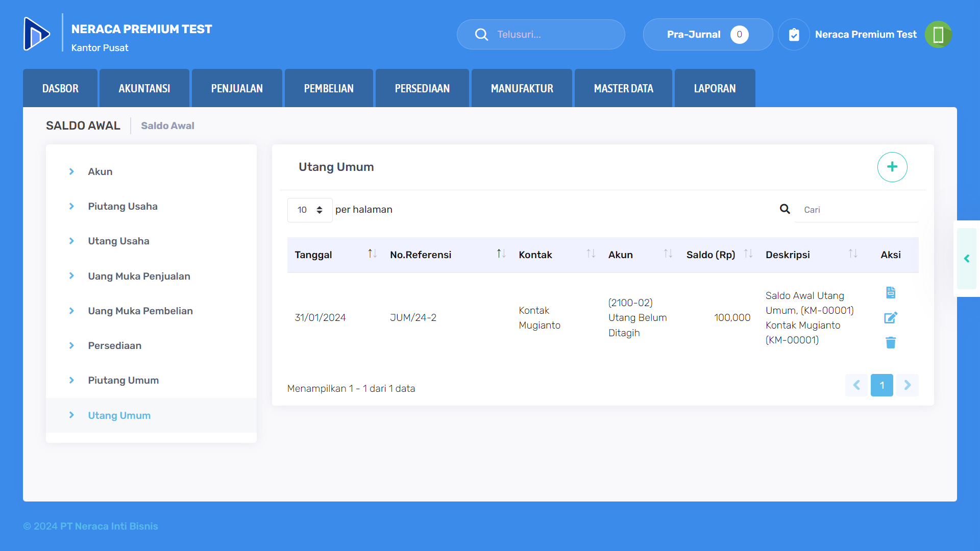Select Persediaan label in sidebar

click(x=114, y=345)
